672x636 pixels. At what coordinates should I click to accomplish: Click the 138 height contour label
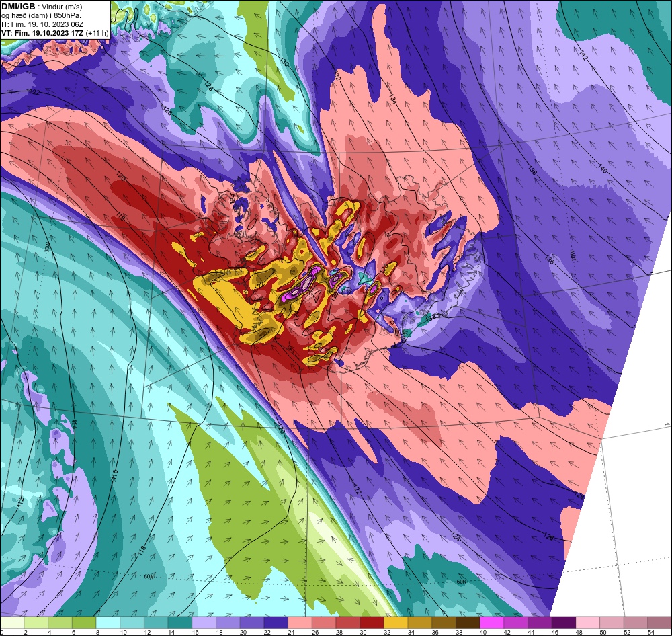(x=532, y=170)
